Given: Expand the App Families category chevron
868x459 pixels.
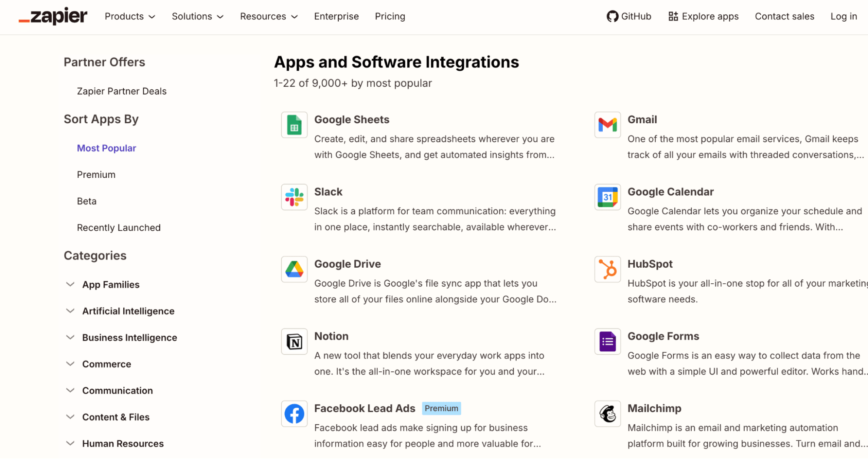Looking at the screenshot, I should pyautogui.click(x=70, y=285).
